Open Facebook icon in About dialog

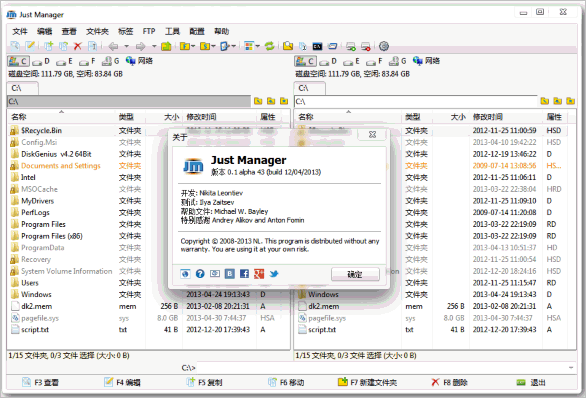tap(244, 274)
